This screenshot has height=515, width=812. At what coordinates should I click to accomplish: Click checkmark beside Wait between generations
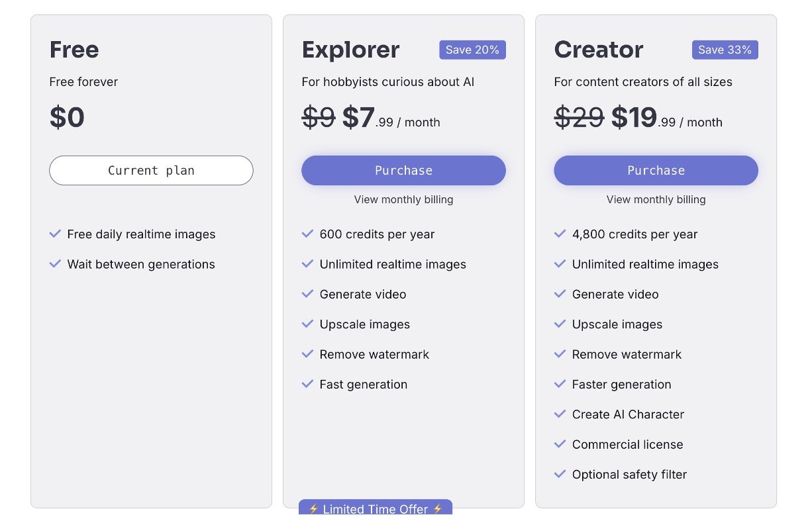point(56,263)
